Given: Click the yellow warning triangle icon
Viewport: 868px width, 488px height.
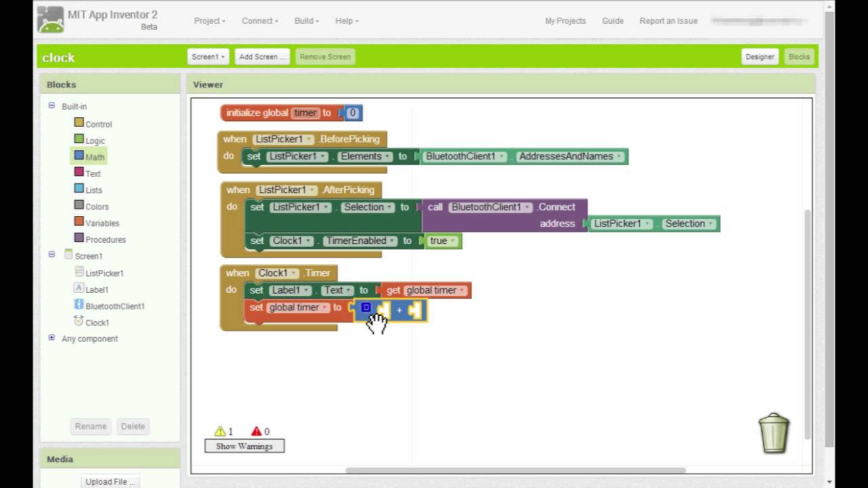Looking at the screenshot, I should [x=220, y=431].
